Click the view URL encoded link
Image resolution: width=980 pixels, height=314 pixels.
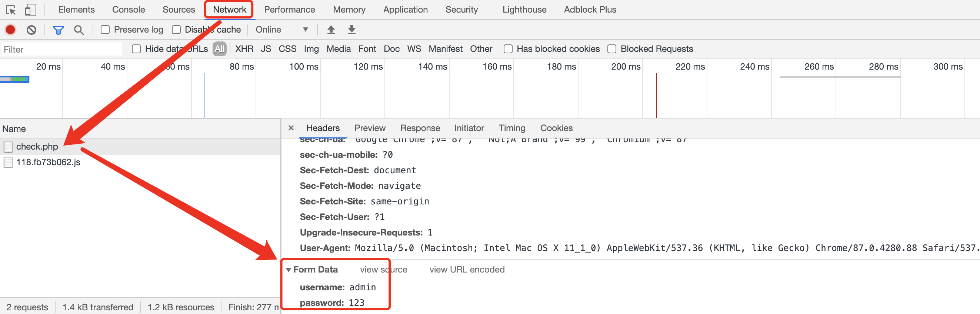[467, 270]
